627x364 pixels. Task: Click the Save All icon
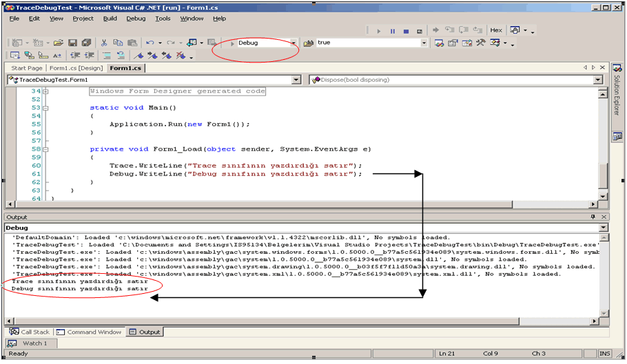point(86,43)
